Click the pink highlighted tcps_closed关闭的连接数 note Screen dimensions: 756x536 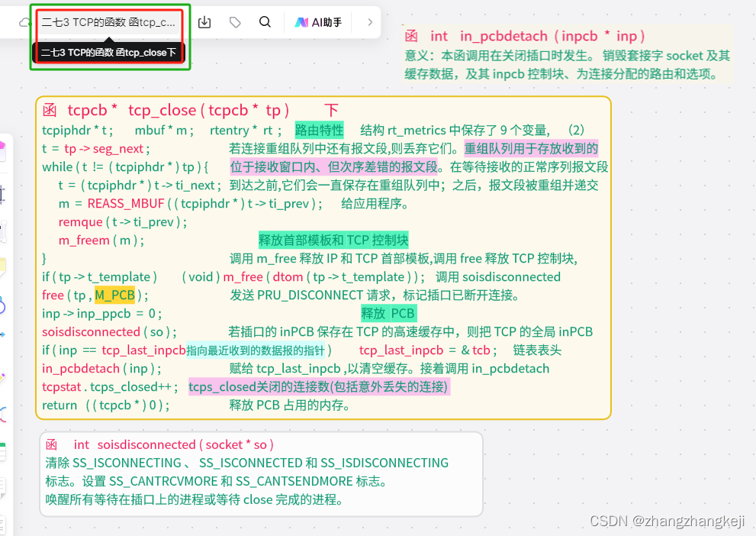pos(319,386)
